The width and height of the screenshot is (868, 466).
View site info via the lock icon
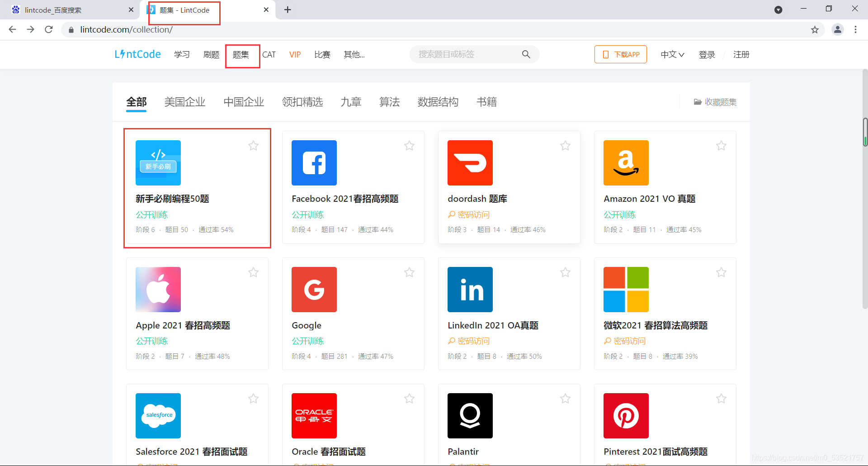point(71,30)
